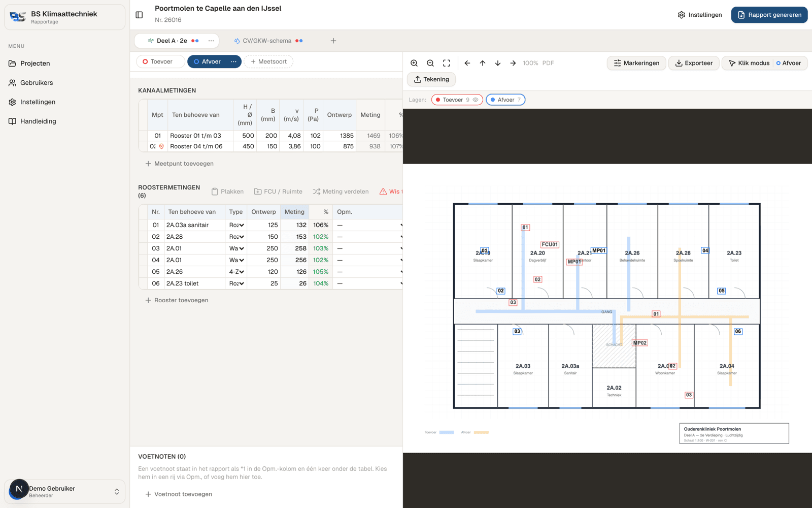
Task: Add a new tab with plus icon
Action: 333,41
